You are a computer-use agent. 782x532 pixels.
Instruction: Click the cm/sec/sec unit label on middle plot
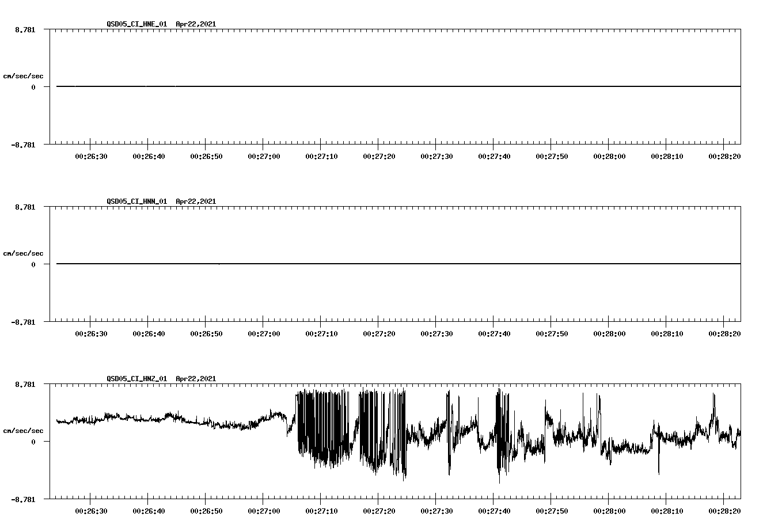(23, 252)
